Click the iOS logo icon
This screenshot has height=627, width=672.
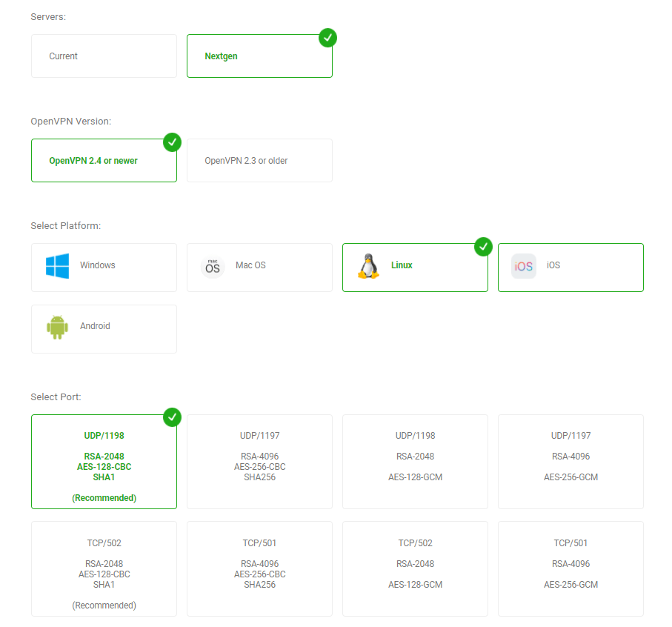click(524, 266)
